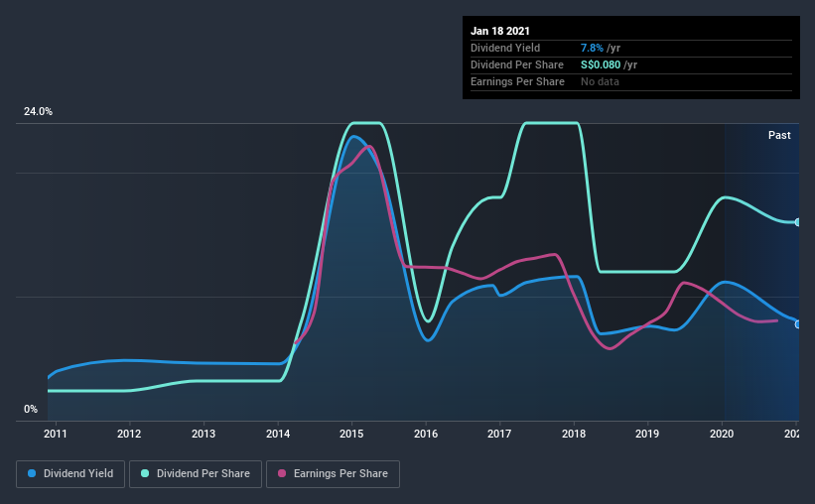The image size is (815, 504).
Task: Select the 2014 x-axis label
Action: click(x=278, y=434)
